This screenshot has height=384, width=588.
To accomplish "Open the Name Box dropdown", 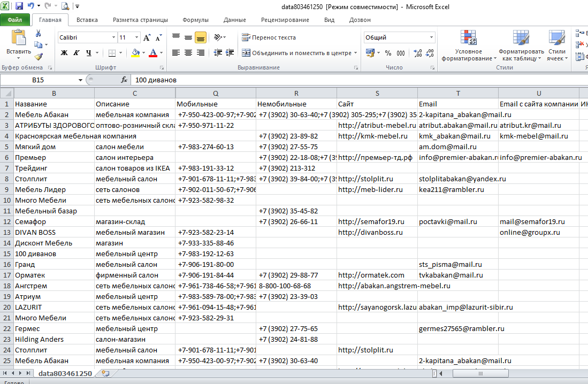I will click(x=80, y=80).
